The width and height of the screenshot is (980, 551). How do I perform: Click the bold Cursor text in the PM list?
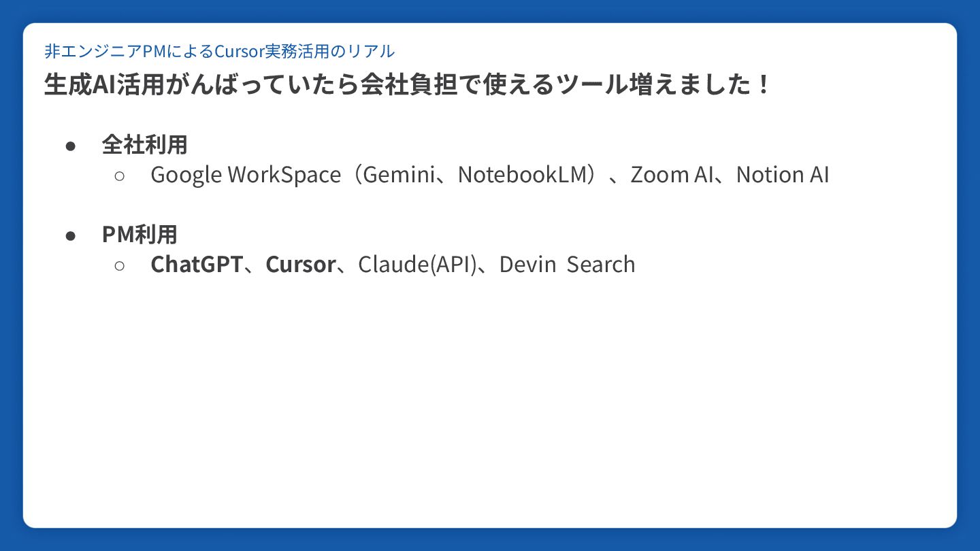pyautogui.click(x=300, y=265)
